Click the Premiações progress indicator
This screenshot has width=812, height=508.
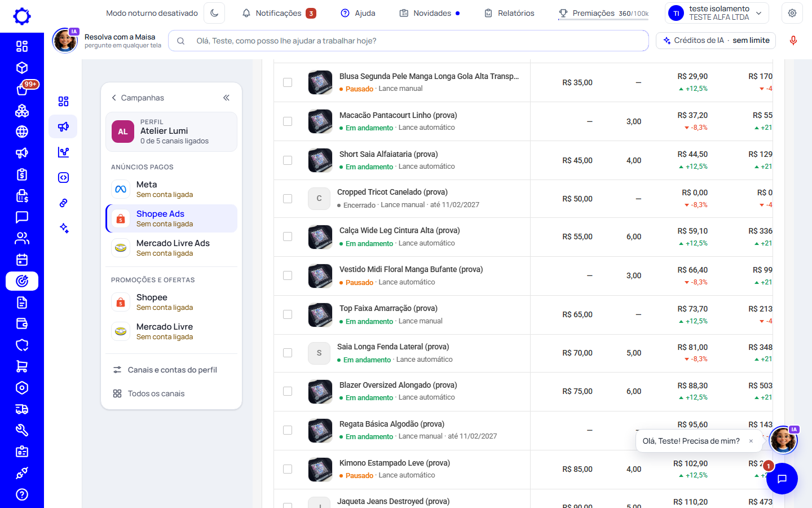[x=603, y=14]
